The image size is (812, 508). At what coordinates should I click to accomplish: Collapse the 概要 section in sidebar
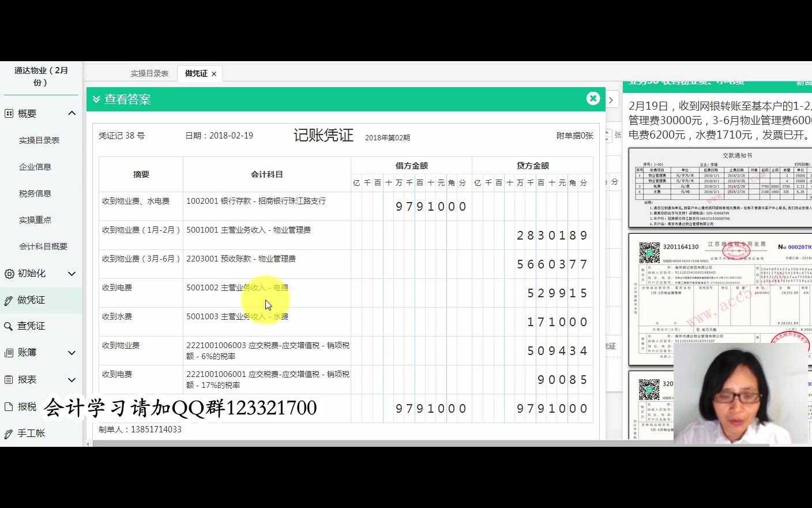72,113
